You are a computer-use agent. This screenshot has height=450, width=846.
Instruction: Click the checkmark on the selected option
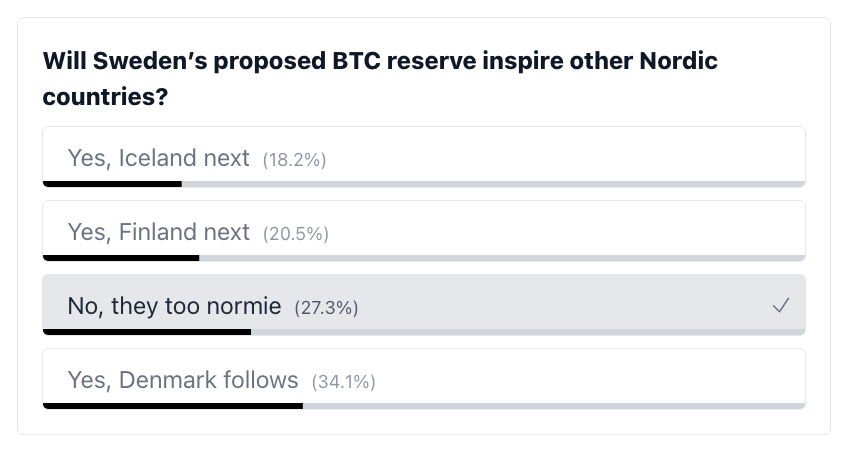781,306
